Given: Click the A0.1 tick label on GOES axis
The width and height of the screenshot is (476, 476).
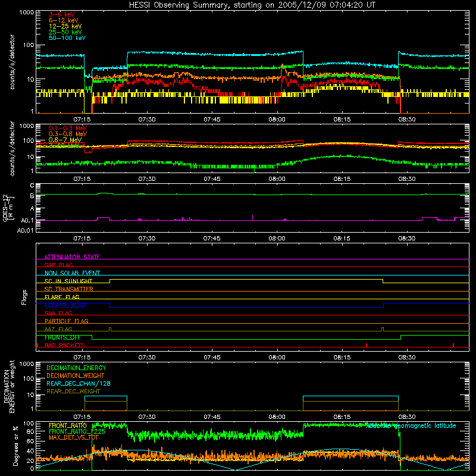Looking at the screenshot, I should [27, 221].
